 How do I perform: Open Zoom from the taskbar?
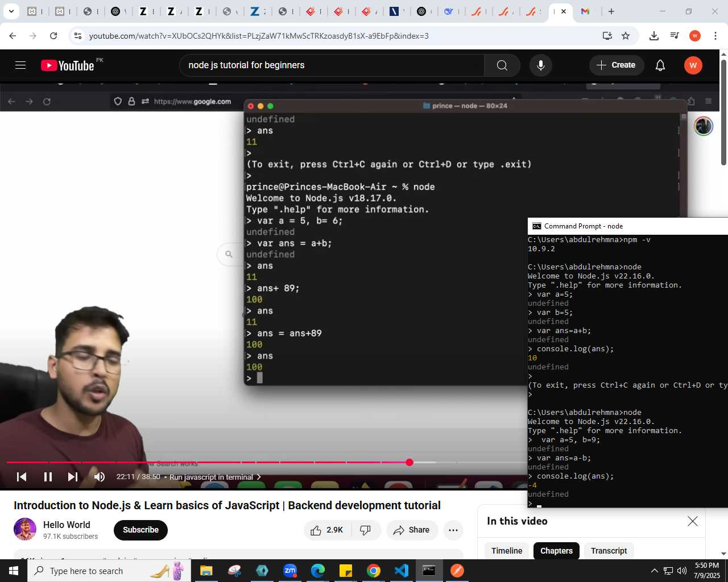pyautogui.click(x=290, y=571)
